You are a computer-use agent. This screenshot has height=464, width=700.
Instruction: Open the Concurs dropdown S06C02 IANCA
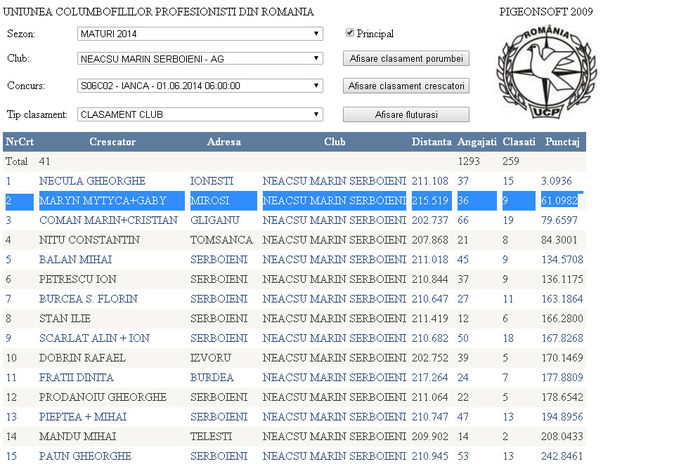click(x=199, y=86)
